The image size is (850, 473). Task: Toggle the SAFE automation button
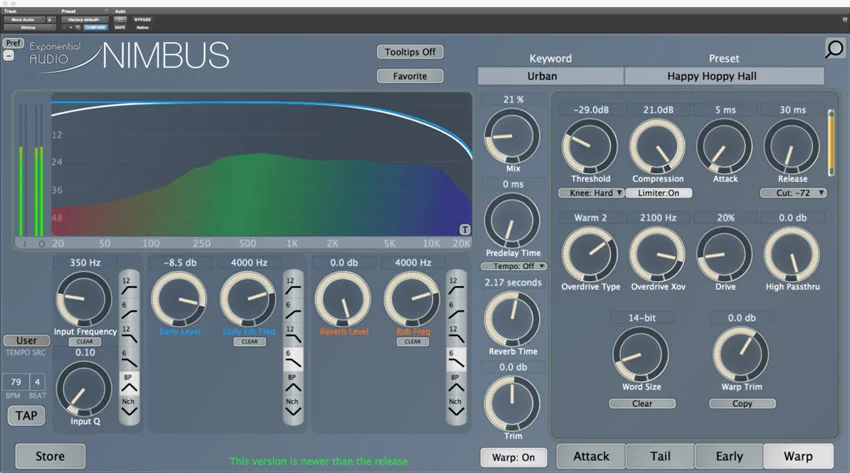pos(120,27)
